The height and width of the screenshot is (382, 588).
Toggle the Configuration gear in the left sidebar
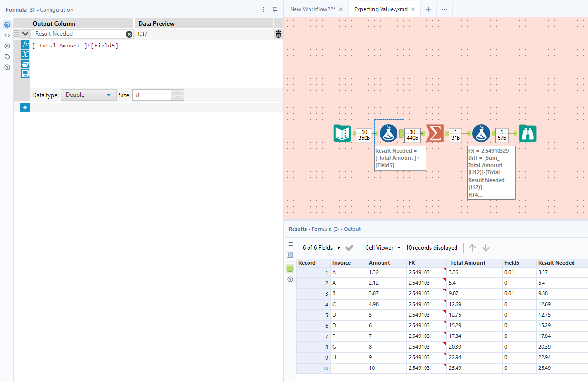[7, 24]
